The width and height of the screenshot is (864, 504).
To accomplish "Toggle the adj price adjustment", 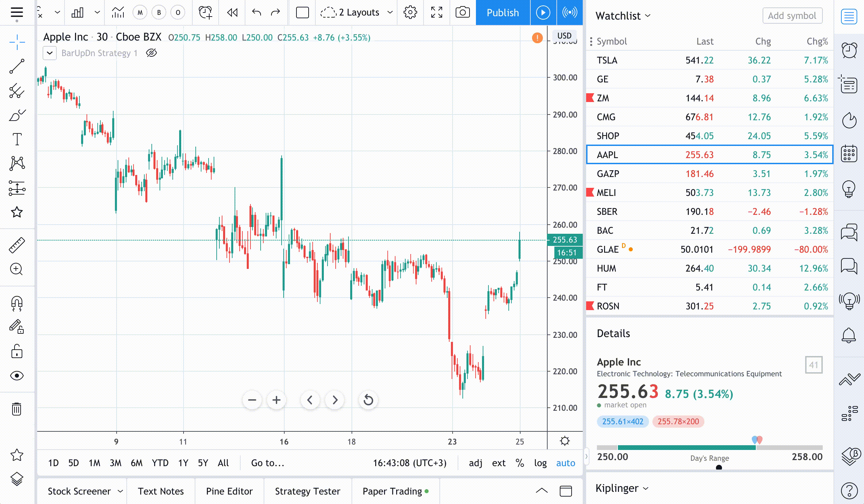I will coord(475,463).
